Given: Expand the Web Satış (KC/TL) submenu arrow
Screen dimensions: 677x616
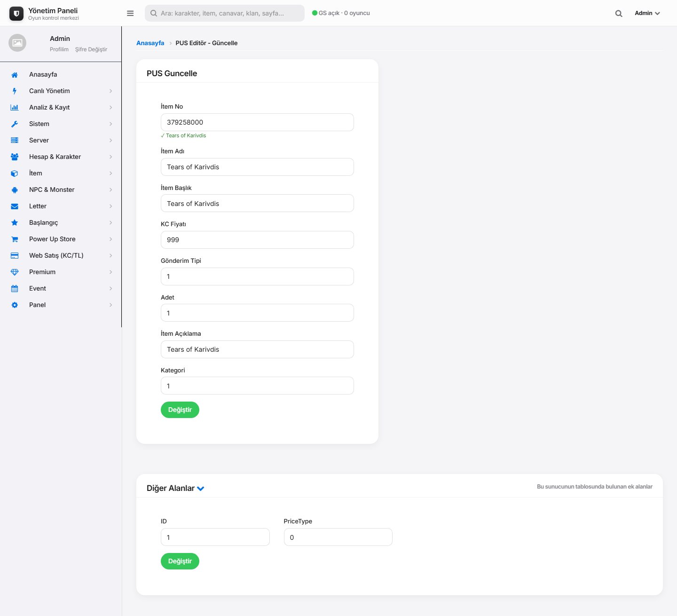Looking at the screenshot, I should click(111, 256).
